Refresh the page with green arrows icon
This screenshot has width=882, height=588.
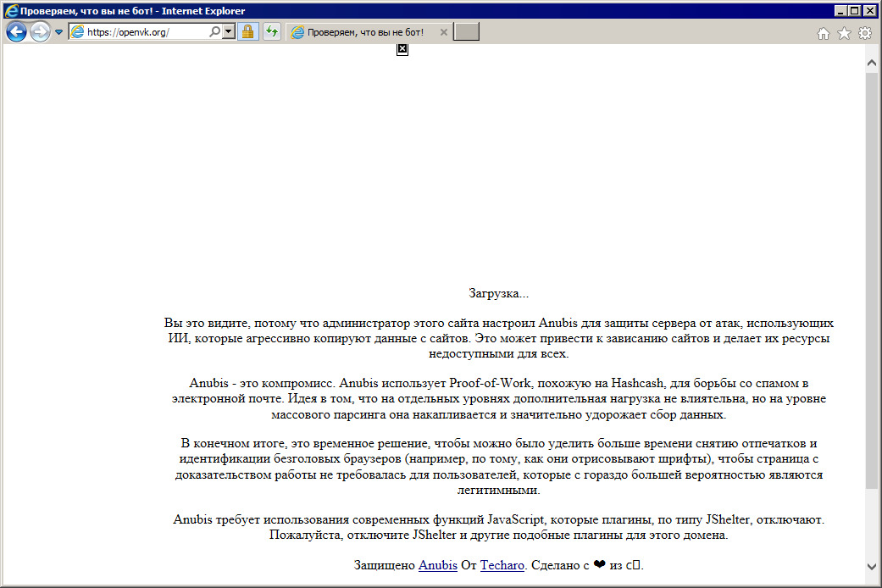pos(272,32)
